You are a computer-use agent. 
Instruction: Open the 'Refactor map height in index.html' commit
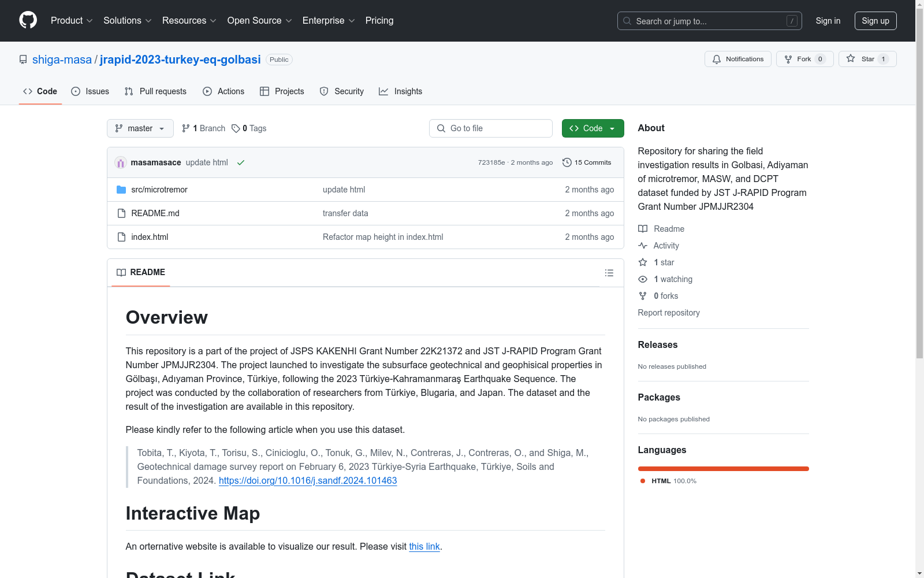(x=383, y=237)
